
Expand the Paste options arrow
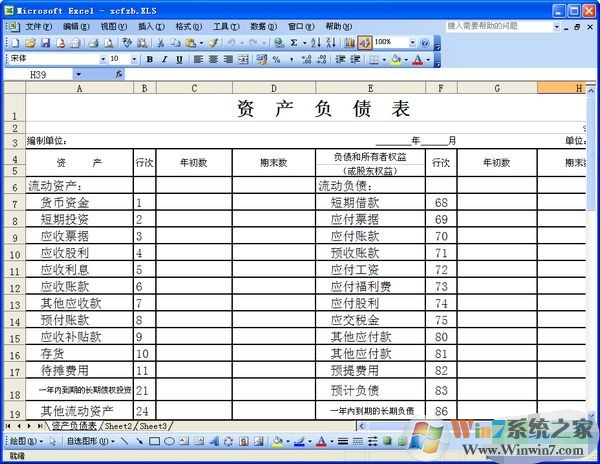[201, 43]
